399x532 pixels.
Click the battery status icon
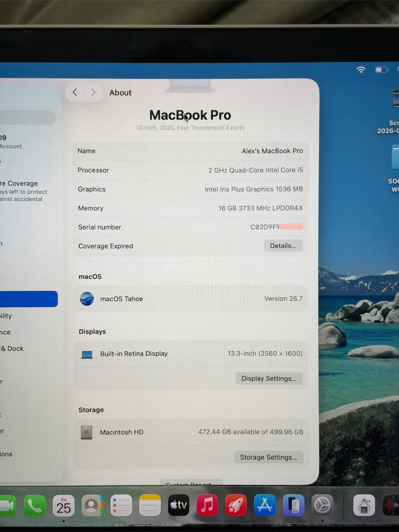381,69
